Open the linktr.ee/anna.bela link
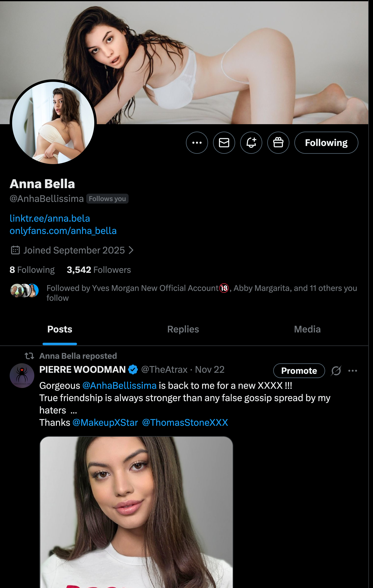Screen dimensions: 373x588 click(x=50, y=218)
